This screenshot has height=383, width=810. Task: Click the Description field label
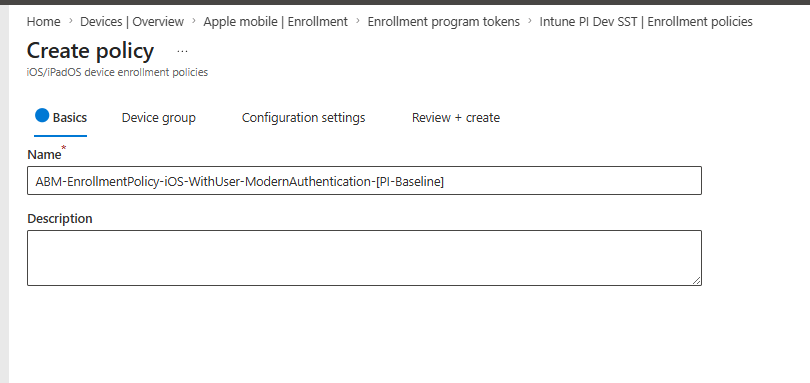pos(60,219)
